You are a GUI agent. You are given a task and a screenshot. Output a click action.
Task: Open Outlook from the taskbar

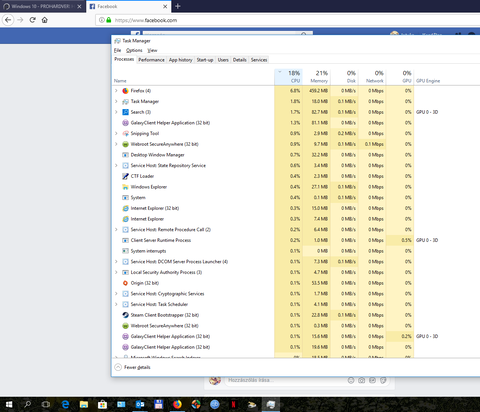coord(140,404)
